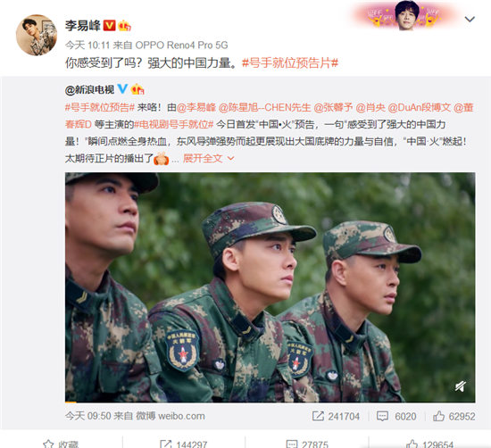Like the main post with 129654 thumbs-up
Image resolution: width=491 pixels, height=448 pixels.
point(412,444)
